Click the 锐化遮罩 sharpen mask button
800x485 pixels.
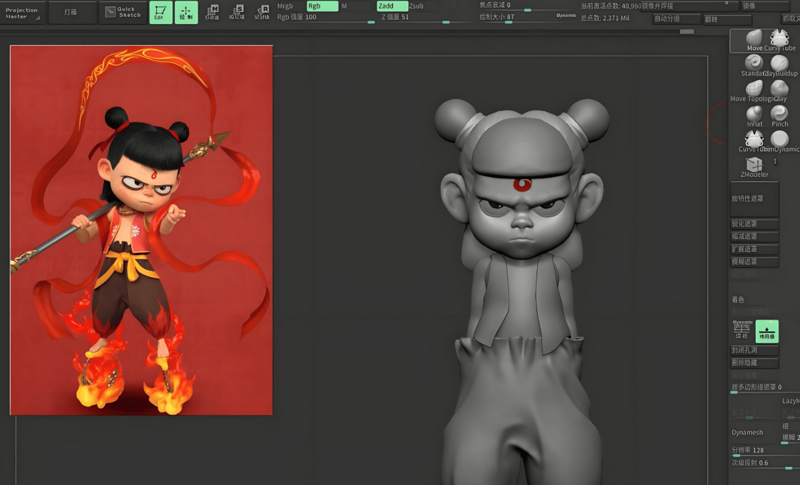pyautogui.click(x=755, y=224)
